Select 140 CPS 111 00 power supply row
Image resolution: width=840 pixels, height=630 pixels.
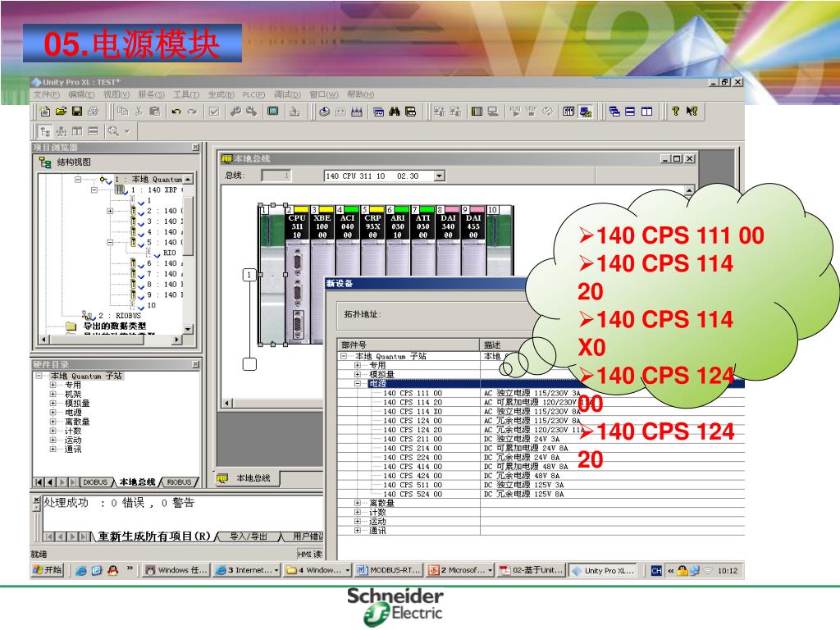[x=541, y=393]
